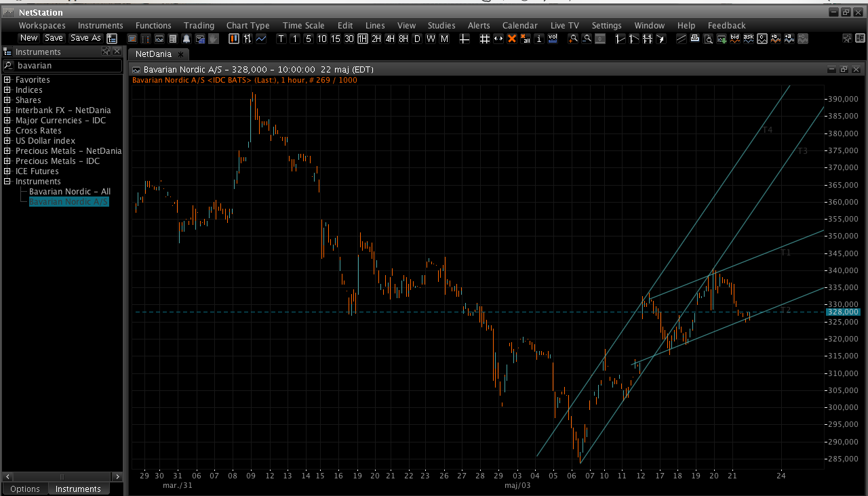This screenshot has width=868, height=496.
Task: Click the Save As button
Action: (85, 38)
